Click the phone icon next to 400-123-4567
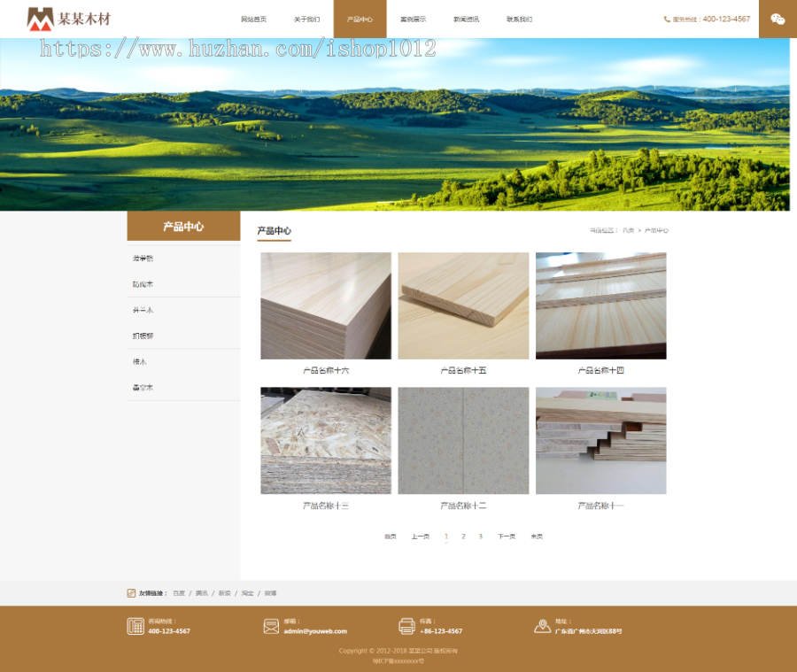 coord(669,18)
